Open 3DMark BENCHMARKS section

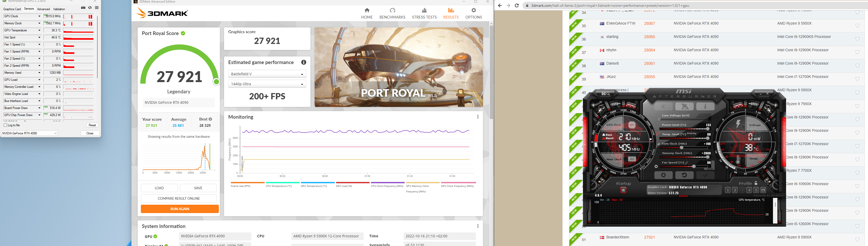pyautogui.click(x=392, y=13)
